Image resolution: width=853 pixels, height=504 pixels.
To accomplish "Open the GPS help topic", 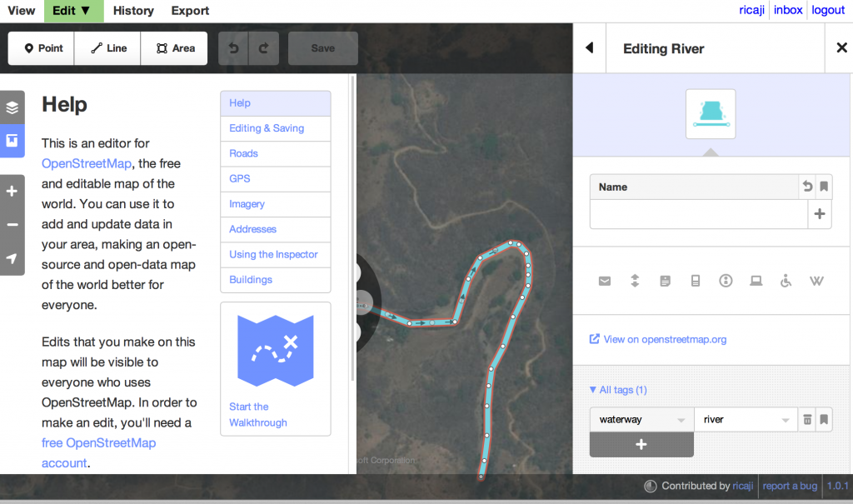I will pyautogui.click(x=275, y=178).
